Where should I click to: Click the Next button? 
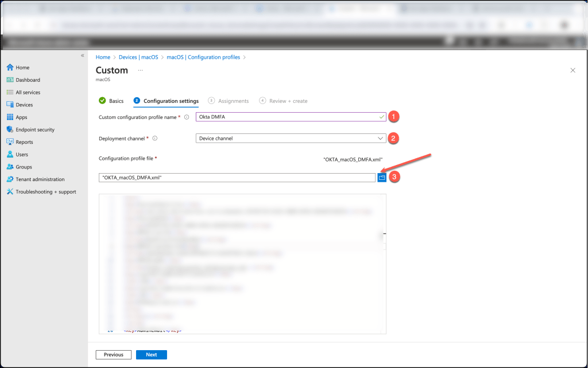click(151, 355)
